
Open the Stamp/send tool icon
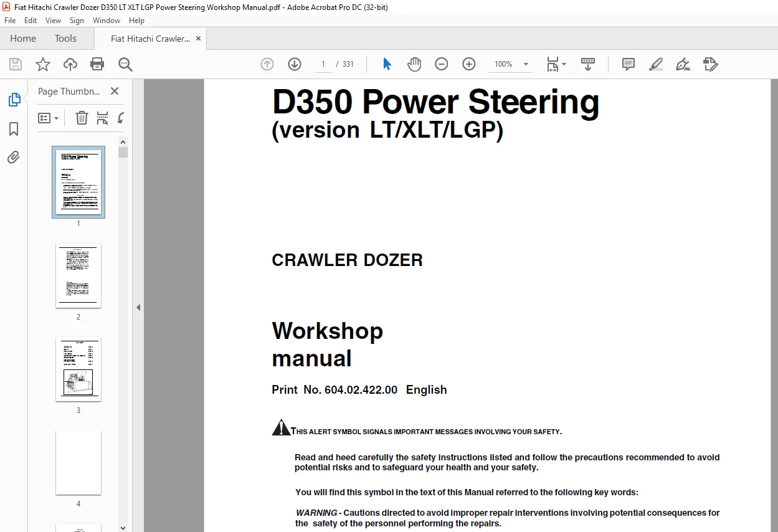pos(711,64)
